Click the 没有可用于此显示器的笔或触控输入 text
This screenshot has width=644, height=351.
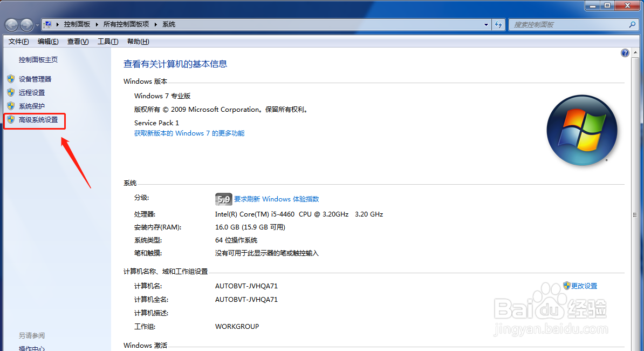tap(266, 253)
